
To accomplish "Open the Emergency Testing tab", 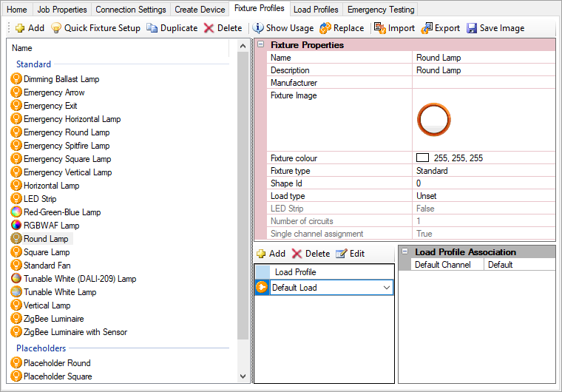I will click(x=381, y=10).
